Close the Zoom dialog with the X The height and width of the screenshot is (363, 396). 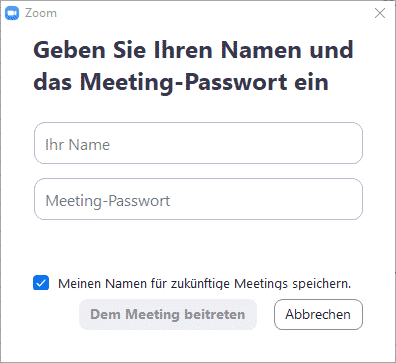(380, 13)
